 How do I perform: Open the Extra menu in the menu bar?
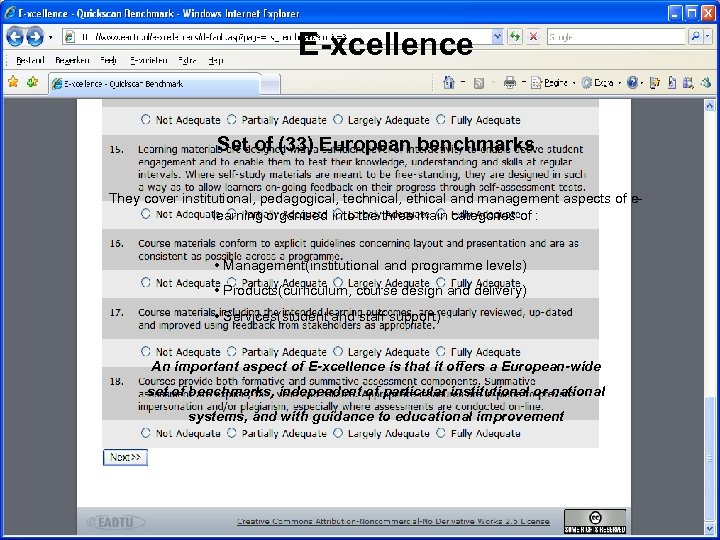point(187,60)
